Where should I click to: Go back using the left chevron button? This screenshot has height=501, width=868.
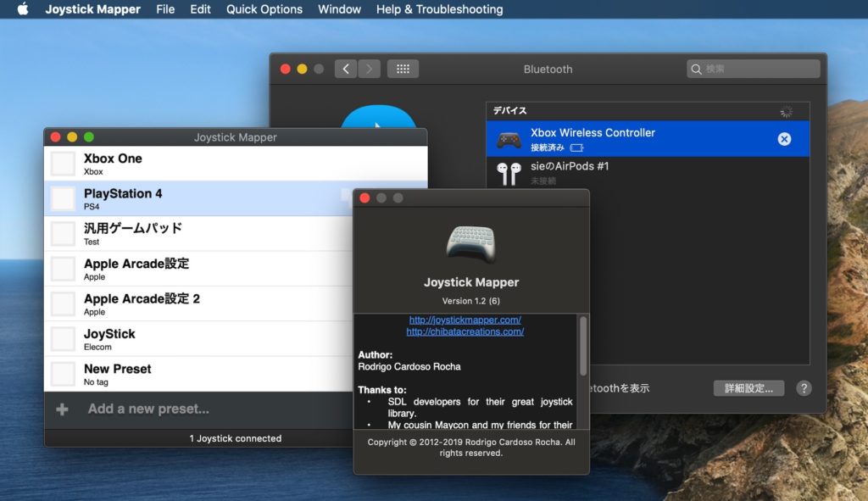coord(345,69)
